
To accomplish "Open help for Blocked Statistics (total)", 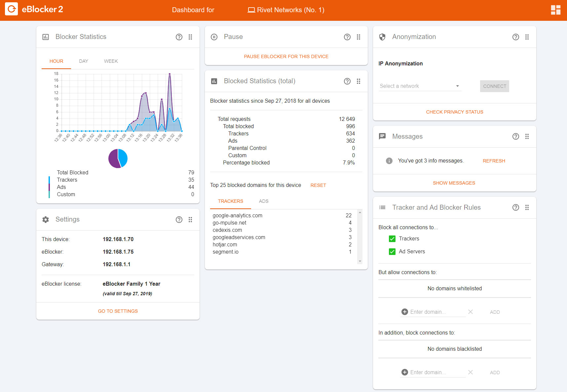I will 347,81.
